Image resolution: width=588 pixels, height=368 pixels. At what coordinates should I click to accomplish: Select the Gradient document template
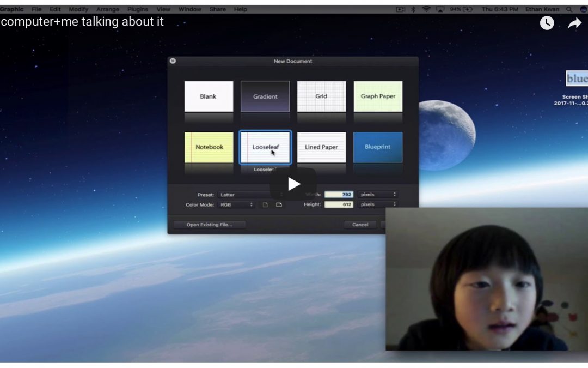pos(265,96)
